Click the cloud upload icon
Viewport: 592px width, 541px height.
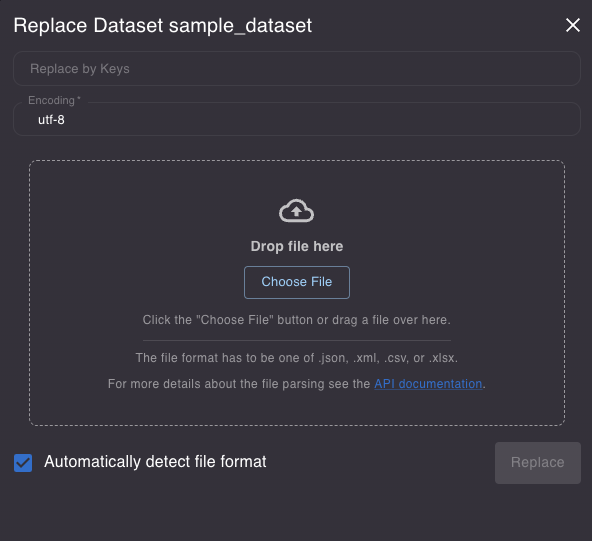tap(296, 211)
